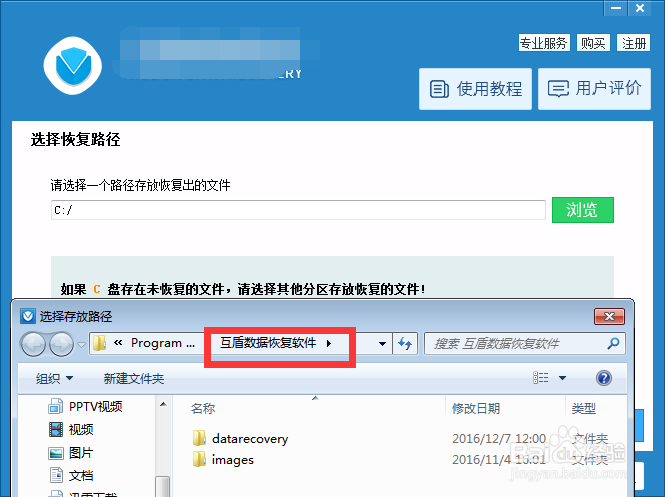
Task: Select the 互盾数据恢复软件 breadcrumb segment
Action: click(x=268, y=343)
